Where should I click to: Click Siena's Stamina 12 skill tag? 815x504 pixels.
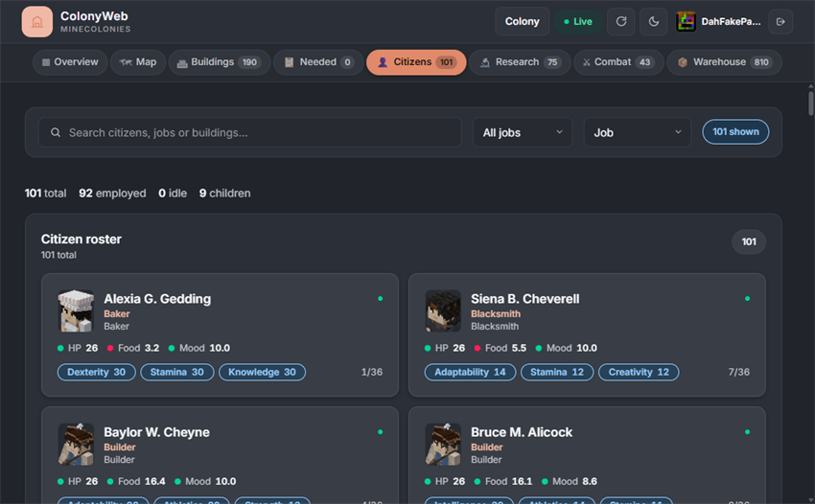557,372
